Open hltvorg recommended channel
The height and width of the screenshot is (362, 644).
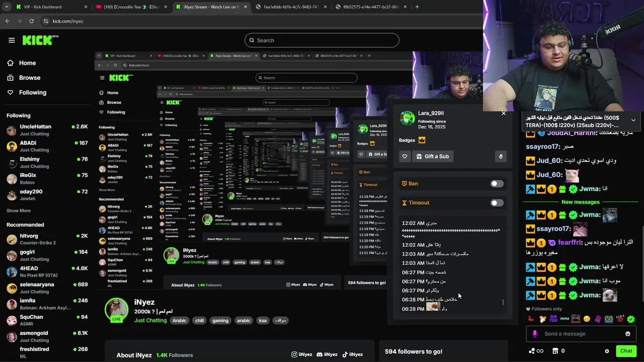[x=47, y=239]
